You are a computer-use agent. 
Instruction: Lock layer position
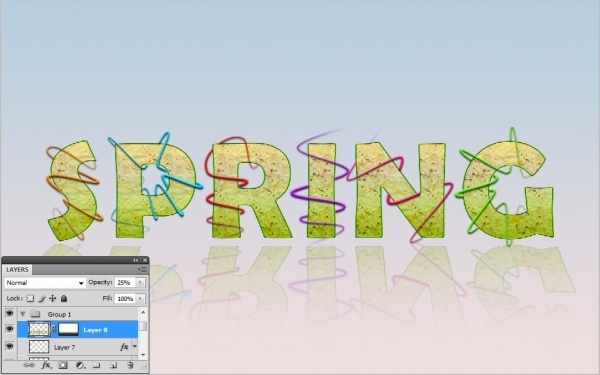(x=52, y=298)
